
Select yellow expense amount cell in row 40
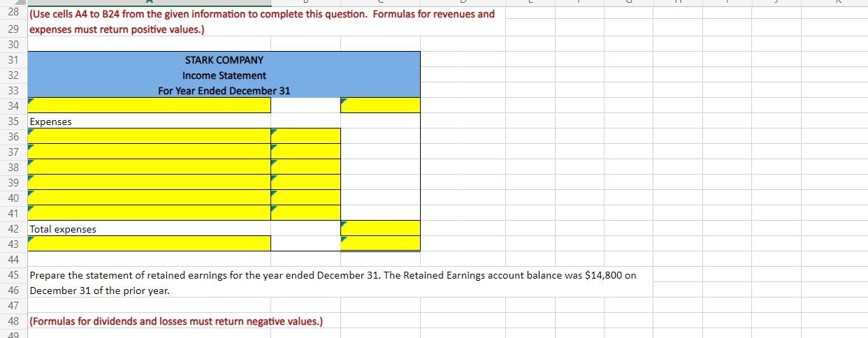(306, 198)
